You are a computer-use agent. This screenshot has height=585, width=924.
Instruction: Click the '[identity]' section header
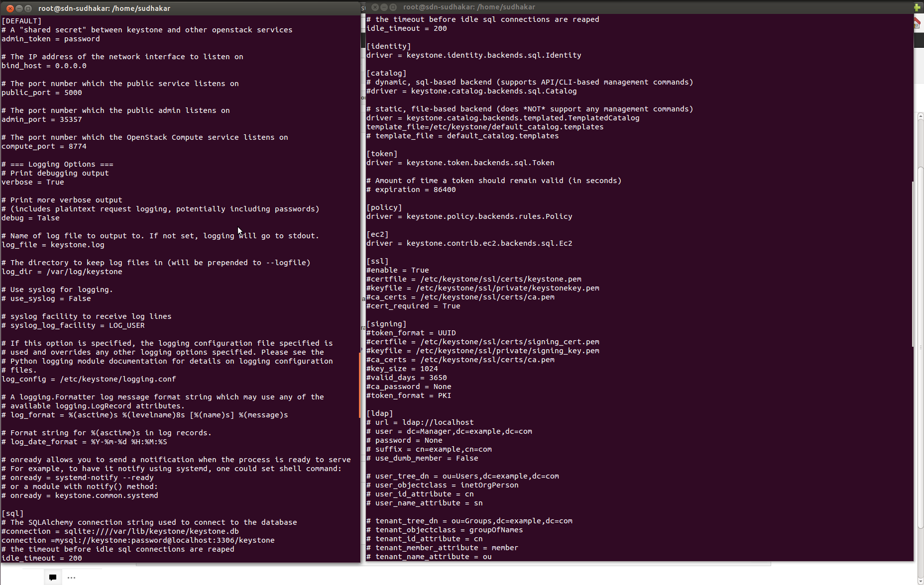click(389, 46)
